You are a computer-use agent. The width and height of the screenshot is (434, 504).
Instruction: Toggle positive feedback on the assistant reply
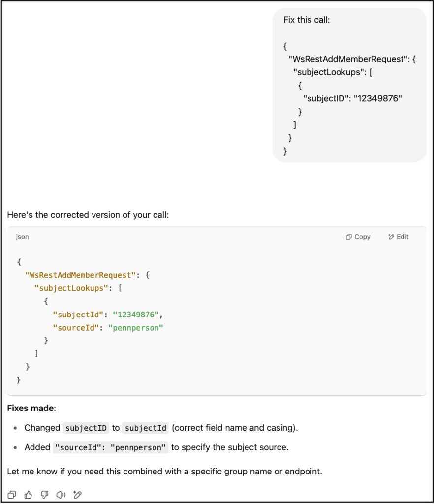[x=28, y=495]
